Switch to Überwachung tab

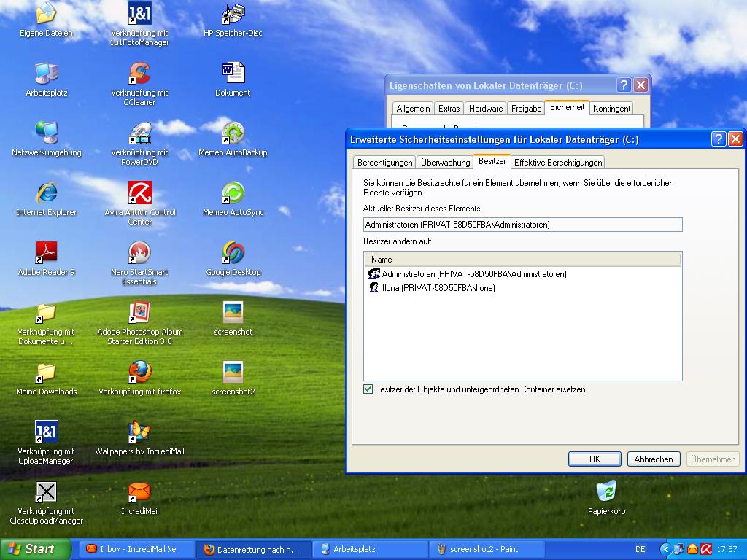(x=445, y=163)
